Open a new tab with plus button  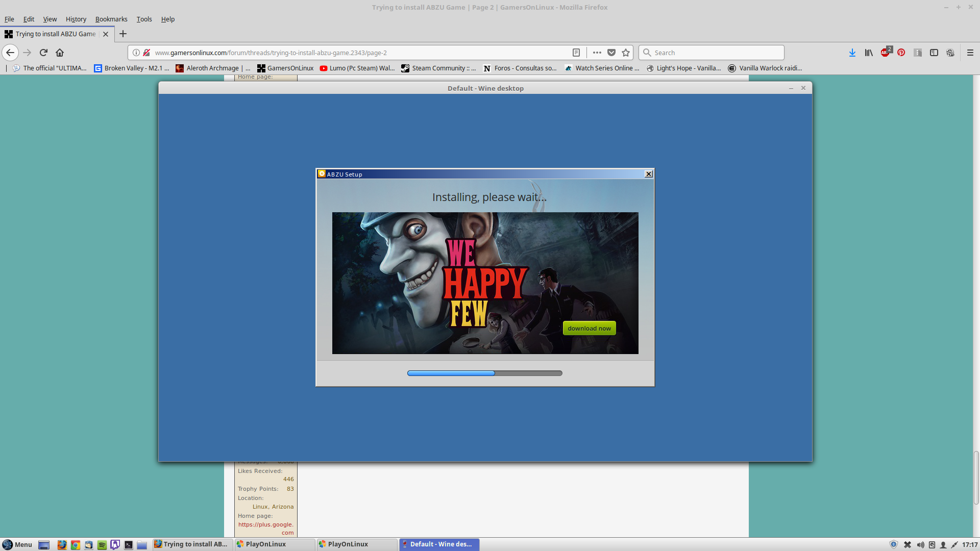(123, 34)
